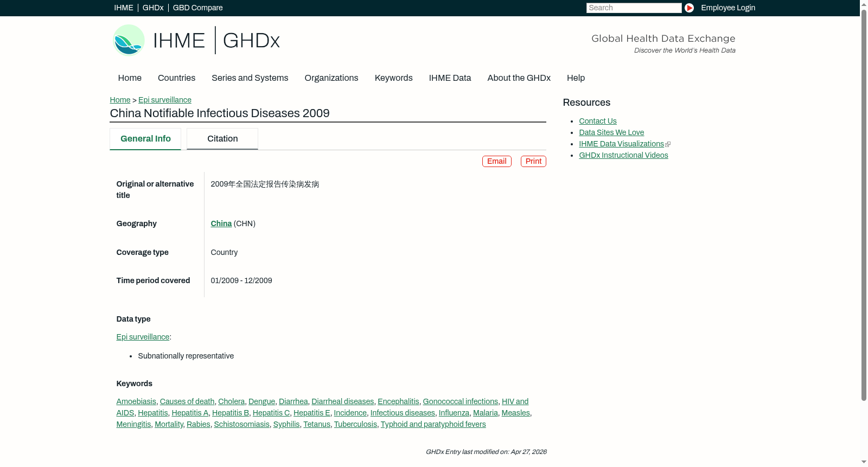Viewport: 868px width, 467px height.
Task: Click the Email button
Action: coord(497,161)
